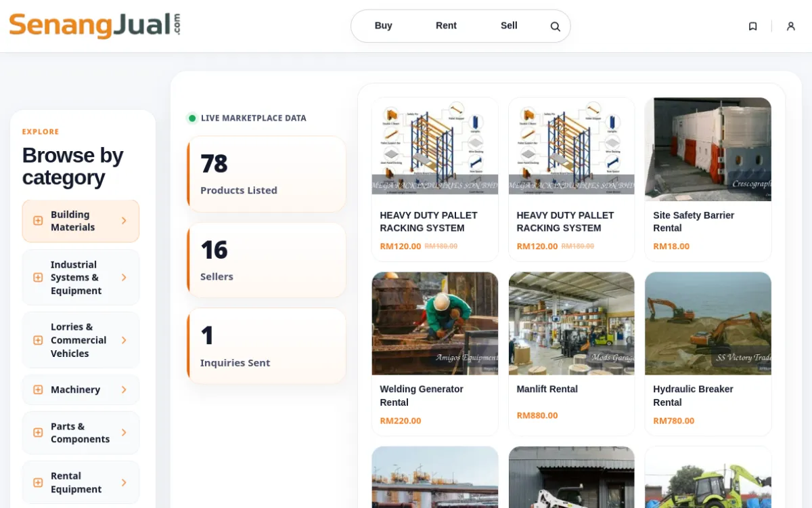
Task: Open Industrial Systems & Equipment category
Action: coord(81,278)
